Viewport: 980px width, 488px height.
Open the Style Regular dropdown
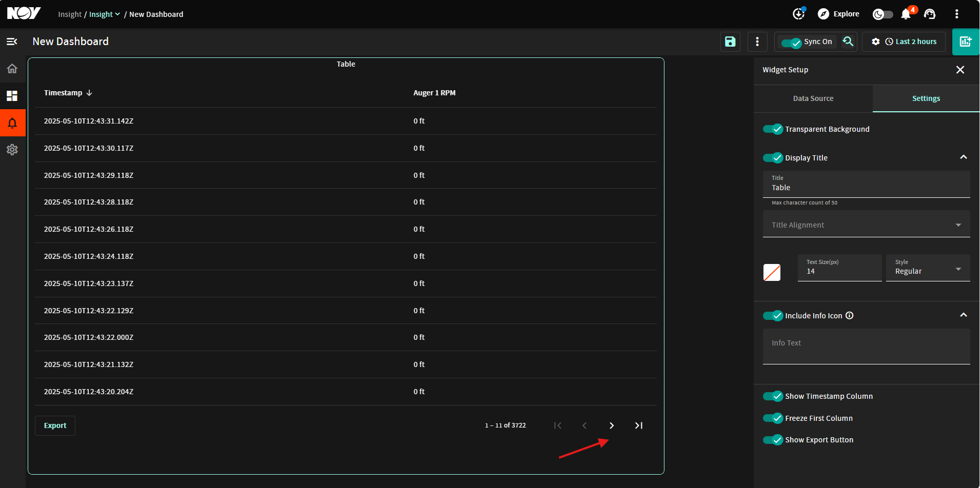[x=928, y=268]
